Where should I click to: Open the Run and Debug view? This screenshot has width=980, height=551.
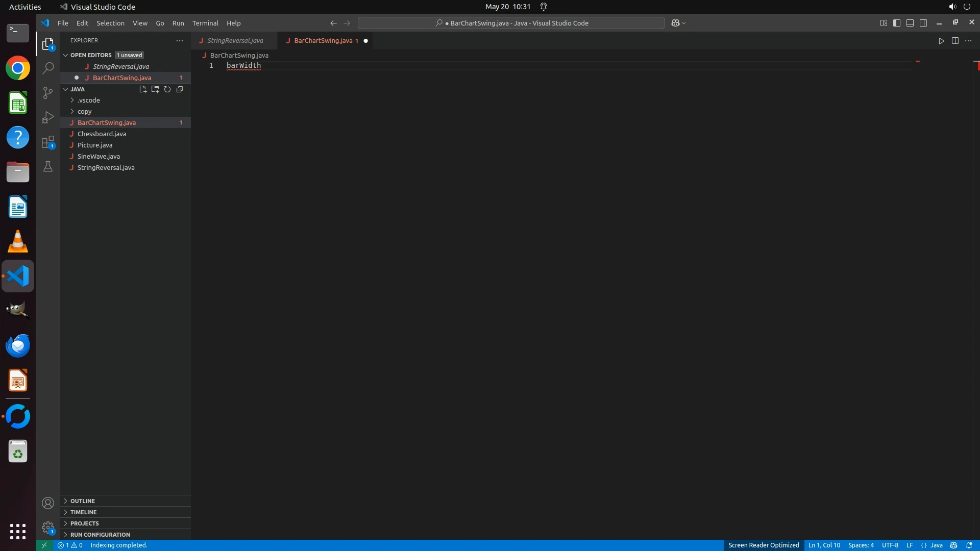pyautogui.click(x=48, y=117)
